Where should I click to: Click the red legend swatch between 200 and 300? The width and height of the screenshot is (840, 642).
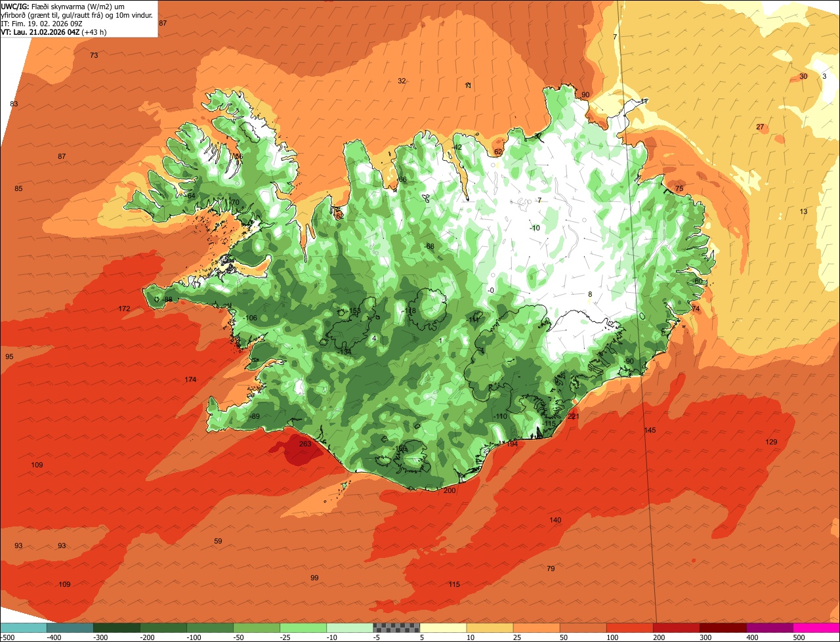[x=676, y=628]
